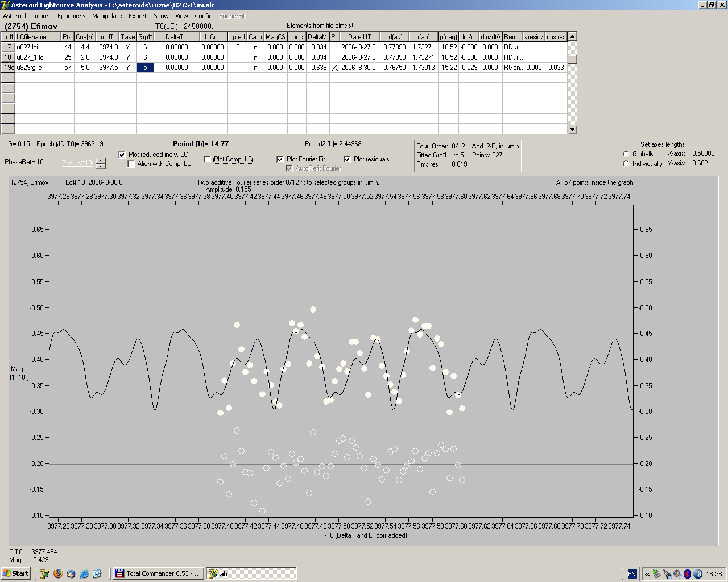Open the Import menu
The width and height of the screenshot is (728, 582).
[x=42, y=16]
